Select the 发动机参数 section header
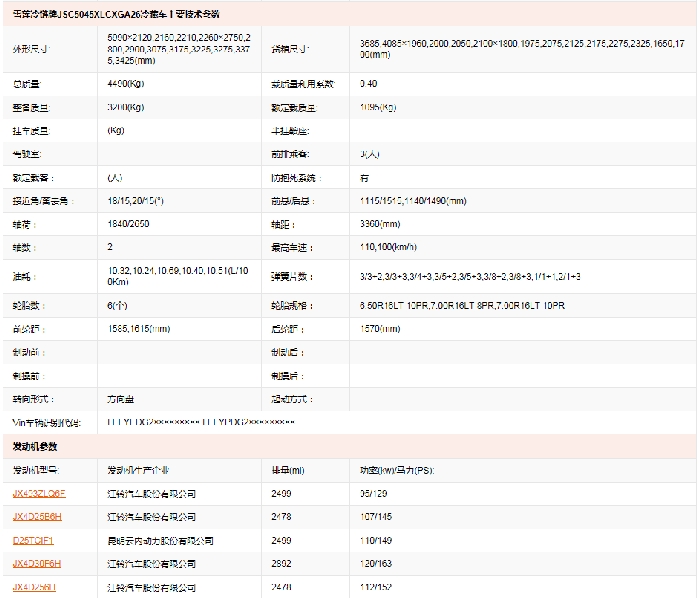700x598 pixels. (35, 445)
